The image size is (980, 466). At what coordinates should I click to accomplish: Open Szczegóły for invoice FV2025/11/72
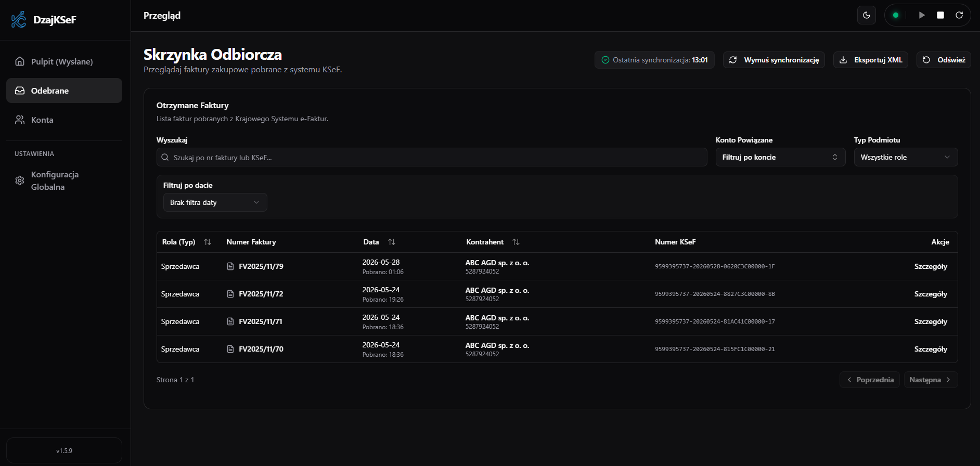click(931, 294)
